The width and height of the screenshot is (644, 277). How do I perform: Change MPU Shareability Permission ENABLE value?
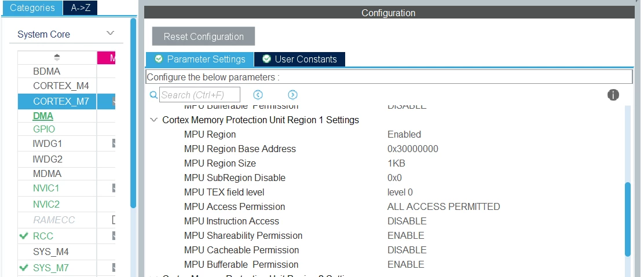[x=406, y=235]
